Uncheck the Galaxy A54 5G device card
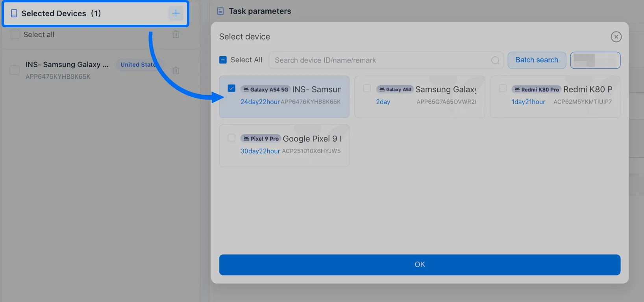Image resolution: width=644 pixels, height=302 pixels. (x=231, y=88)
